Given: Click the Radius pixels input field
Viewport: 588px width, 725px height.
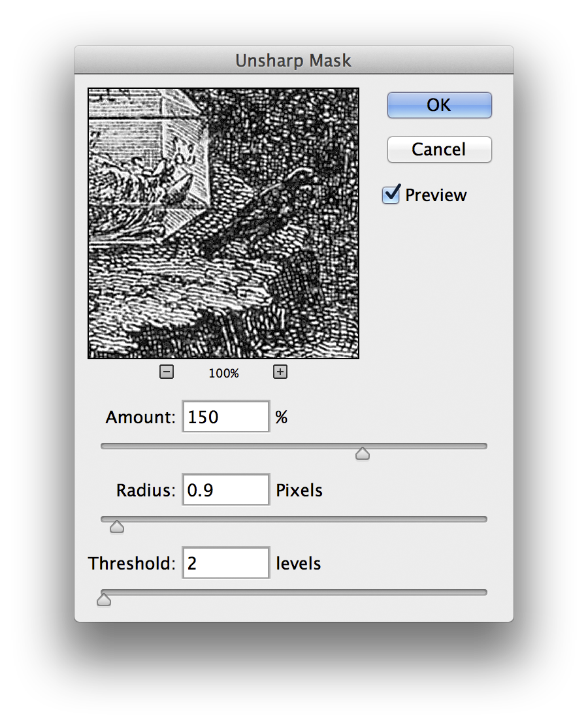Looking at the screenshot, I should coord(226,490).
